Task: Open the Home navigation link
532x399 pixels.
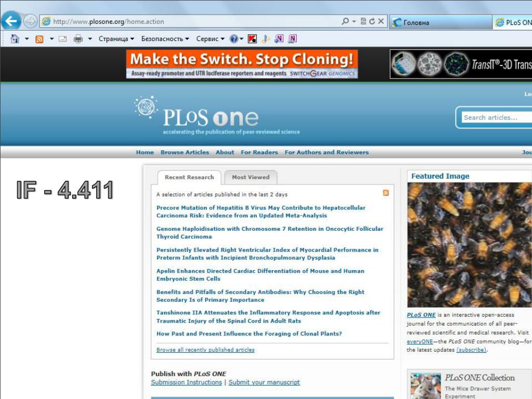Action: pyautogui.click(x=145, y=152)
